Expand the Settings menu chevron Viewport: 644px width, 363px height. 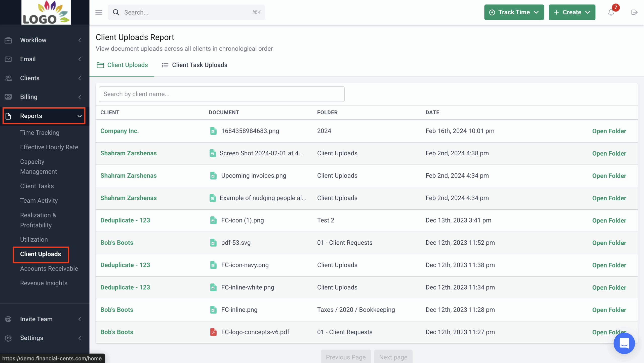coord(79,338)
